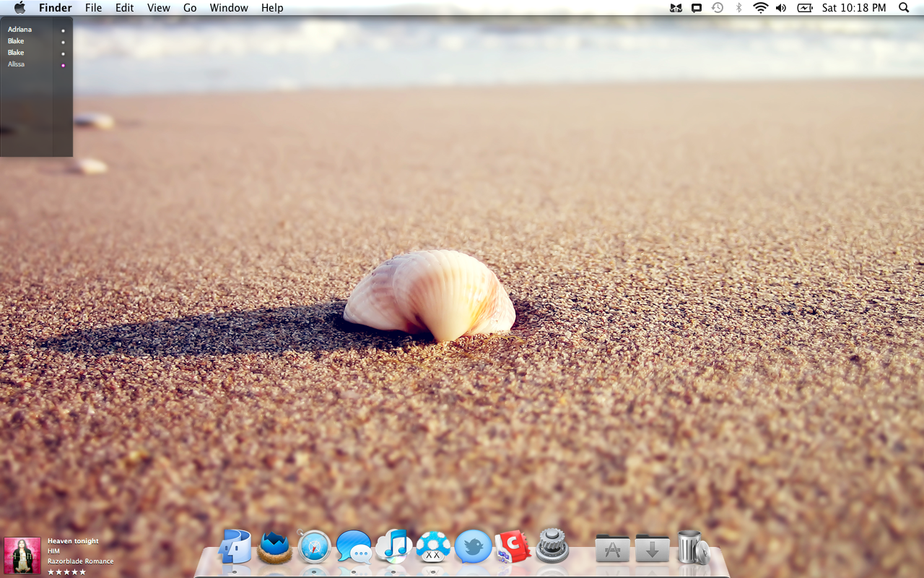Click the Sat 10:18 PM clock

click(854, 8)
